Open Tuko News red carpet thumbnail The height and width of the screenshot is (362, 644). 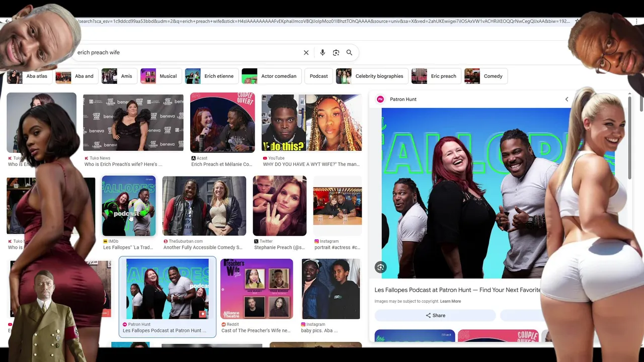(x=133, y=122)
